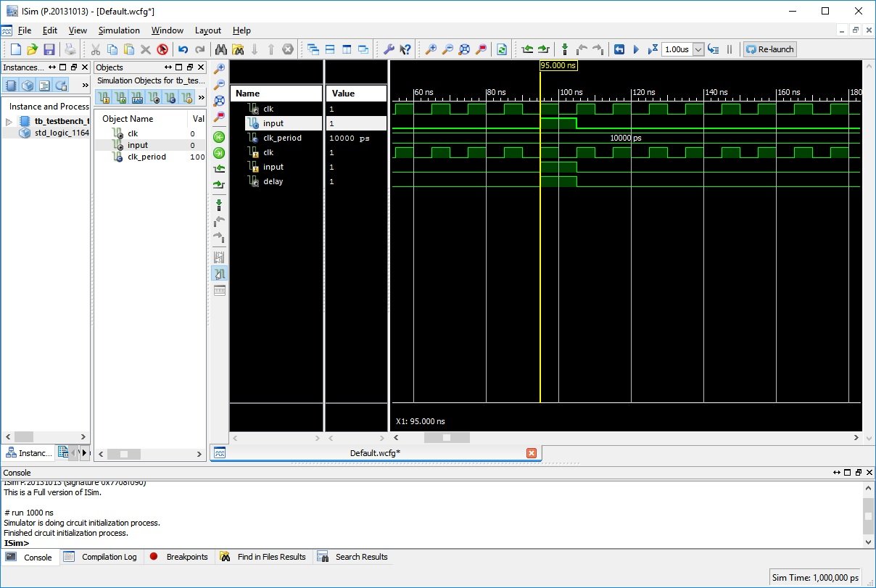Image resolution: width=876 pixels, height=588 pixels.
Task: Show more Instances panel toolbar buttons
Action: 85,86
